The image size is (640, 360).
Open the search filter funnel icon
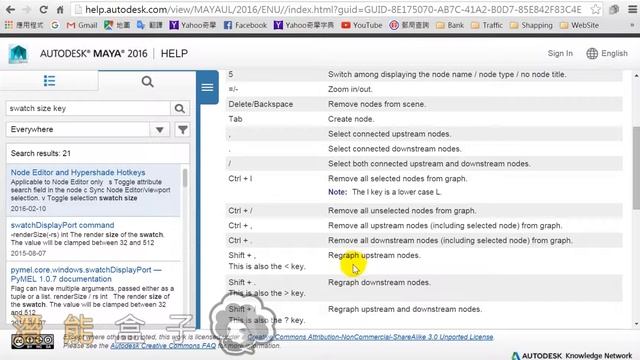182,130
